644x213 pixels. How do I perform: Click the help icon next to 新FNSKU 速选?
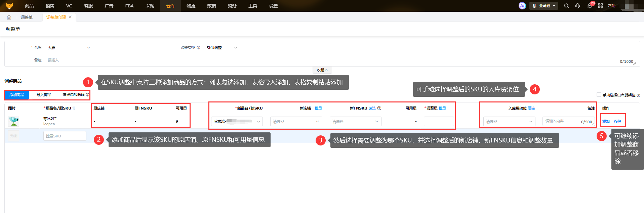pos(379,108)
